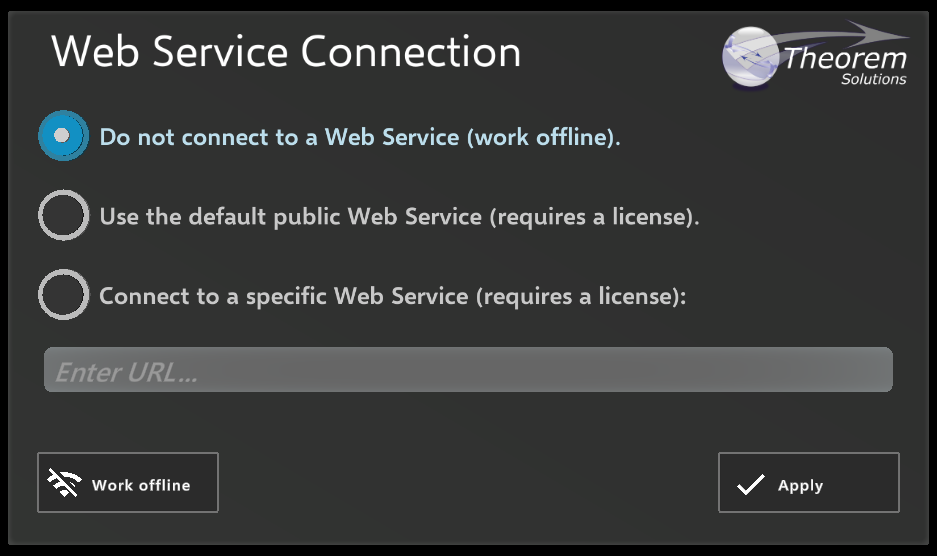Click the "Solutions" text under Theorem
Screen dimensions: 937x556
(873, 80)
